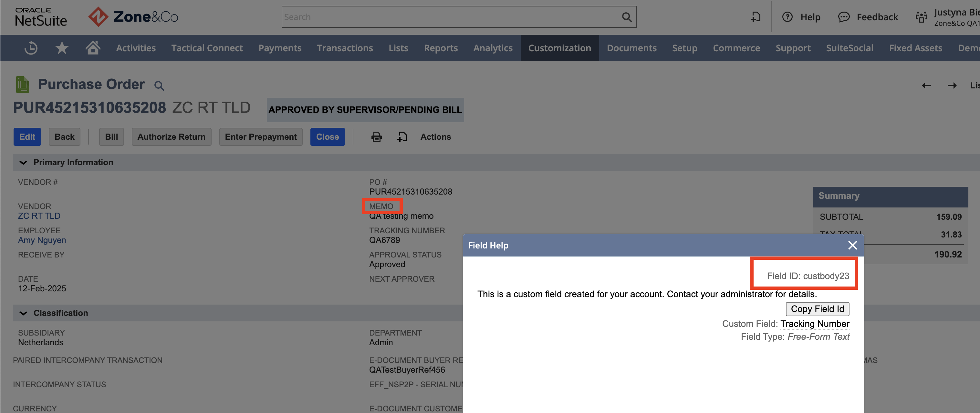Viewport: 980px width, 413px height.
Task: Go to next record arrow
Action: point(952,86)
